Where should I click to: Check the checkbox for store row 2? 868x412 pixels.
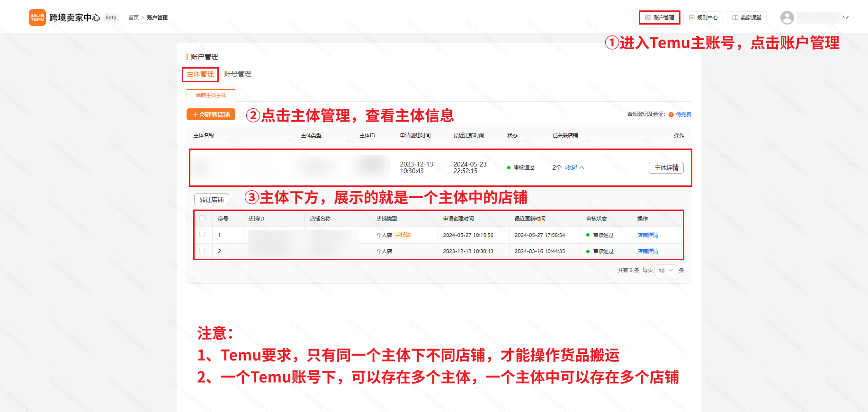tap(202, 251)
